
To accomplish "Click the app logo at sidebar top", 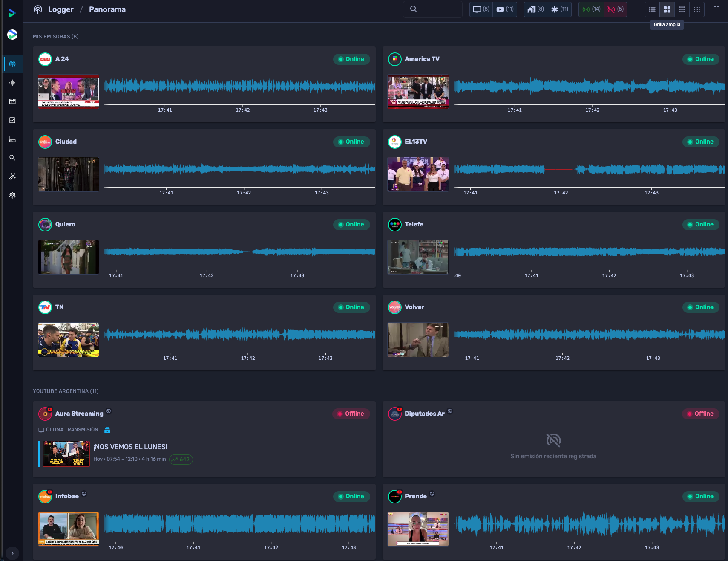I will tap(12, 13).
